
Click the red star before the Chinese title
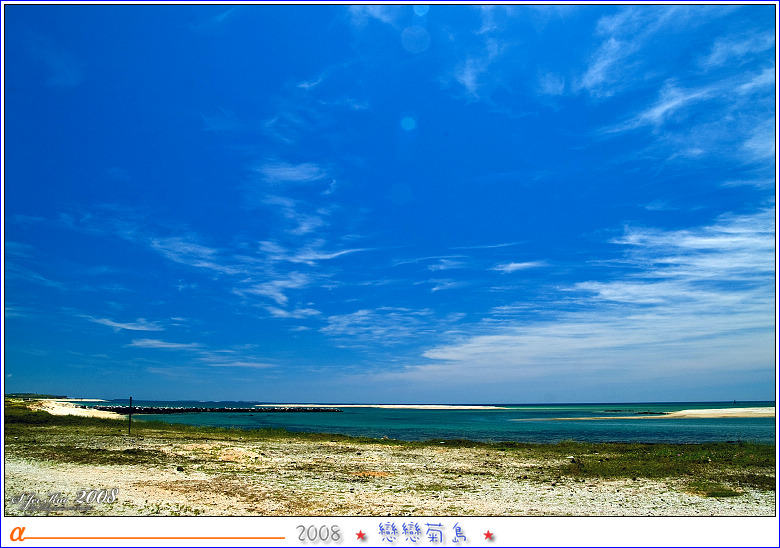click(361, 535)
